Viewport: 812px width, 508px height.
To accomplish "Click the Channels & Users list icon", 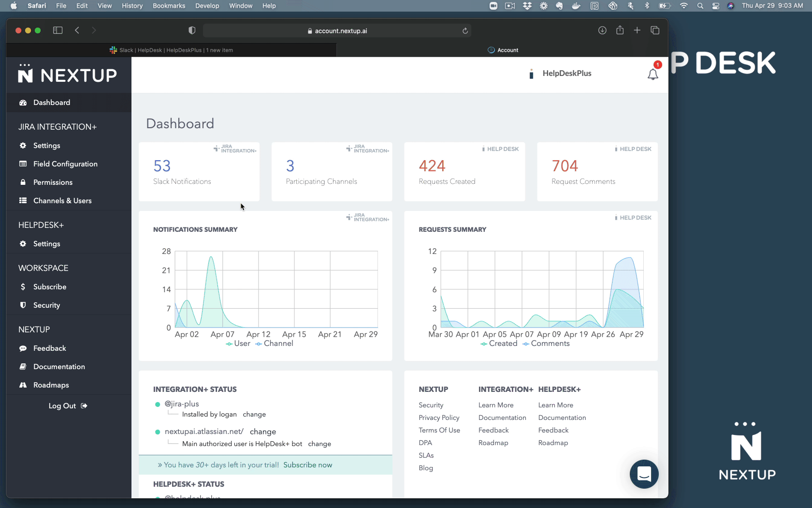I will pyautogui.click(x=23, y=201).
